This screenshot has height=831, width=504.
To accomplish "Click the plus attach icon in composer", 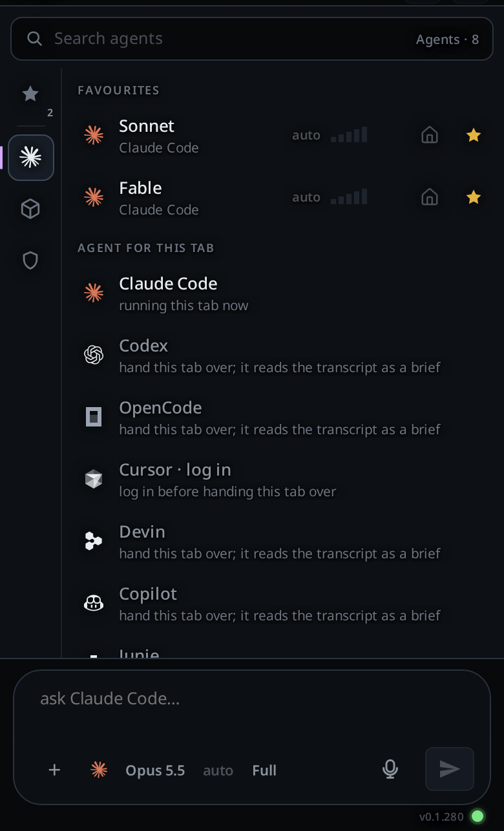I will tap(54, 770).
